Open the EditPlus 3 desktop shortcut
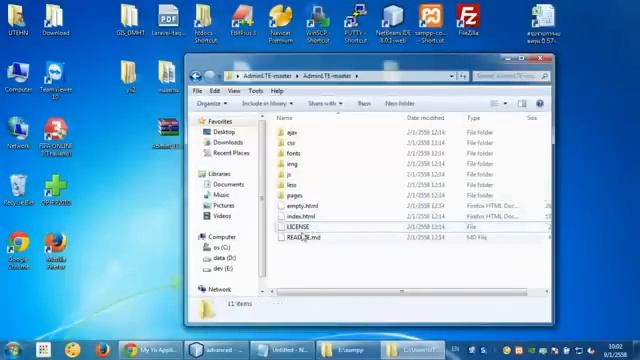Viewport: 640px width, 360px height. tap(243, 20)
